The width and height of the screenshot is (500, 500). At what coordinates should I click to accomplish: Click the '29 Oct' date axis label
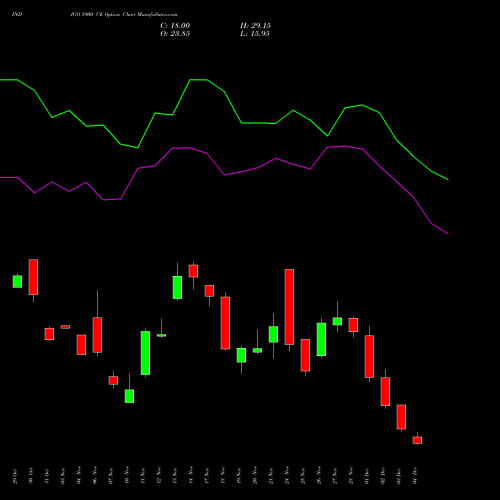[15, 476]
